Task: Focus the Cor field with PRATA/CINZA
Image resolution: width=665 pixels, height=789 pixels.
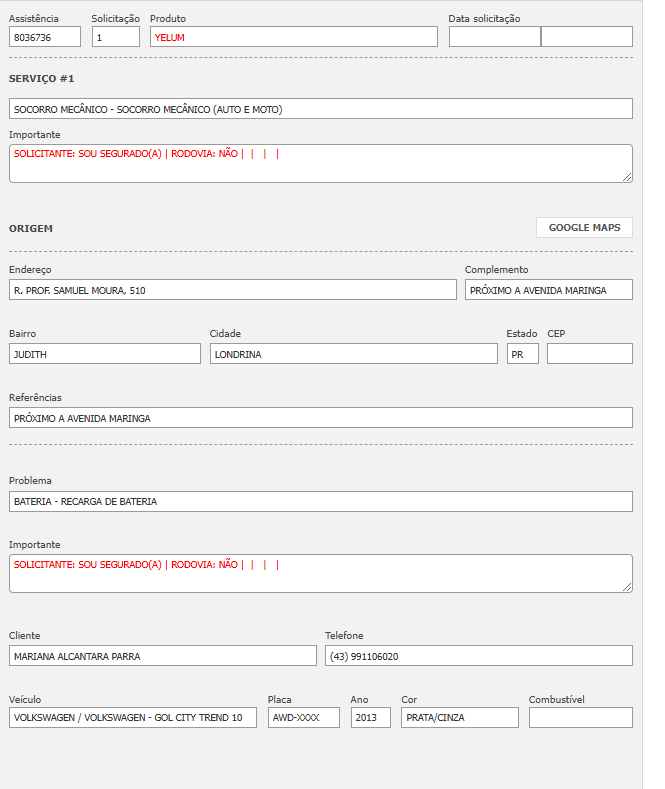Action: click(460, 718)
